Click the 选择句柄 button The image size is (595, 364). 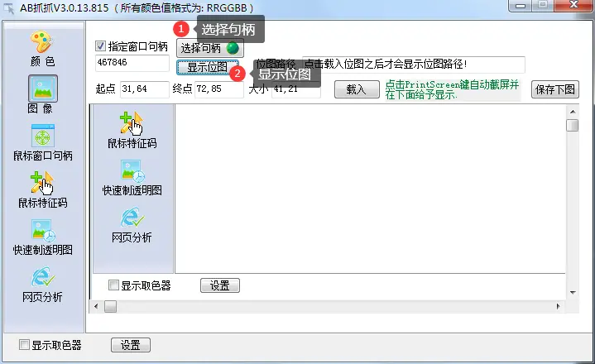(x=210, y=48)
